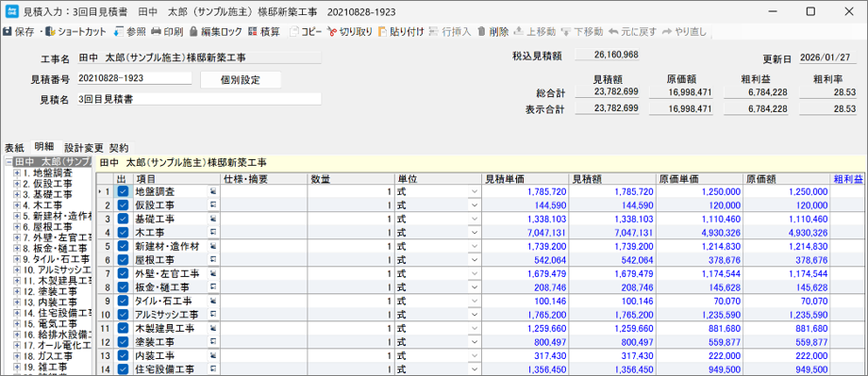
Task: Click the 参照 toolbar icon
Action: 119,32
